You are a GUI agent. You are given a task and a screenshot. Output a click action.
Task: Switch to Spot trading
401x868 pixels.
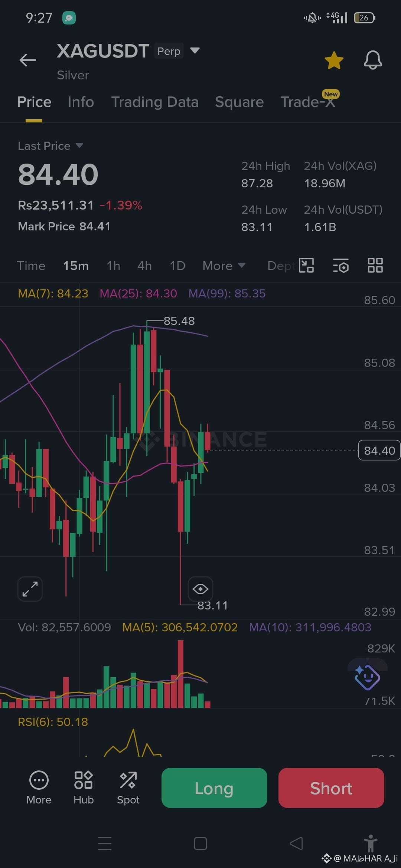click(x=128, y=788)
